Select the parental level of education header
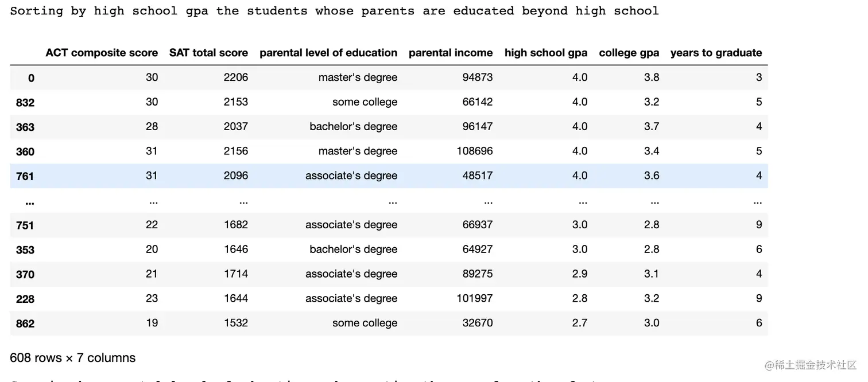This screenshot has width=868, height=382. pos(328,53)
